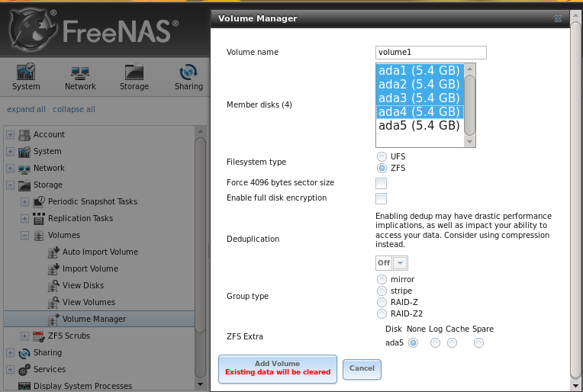Click the Display System Processes icon
This screenshot has height=392, width=583.
pos(24,387)
